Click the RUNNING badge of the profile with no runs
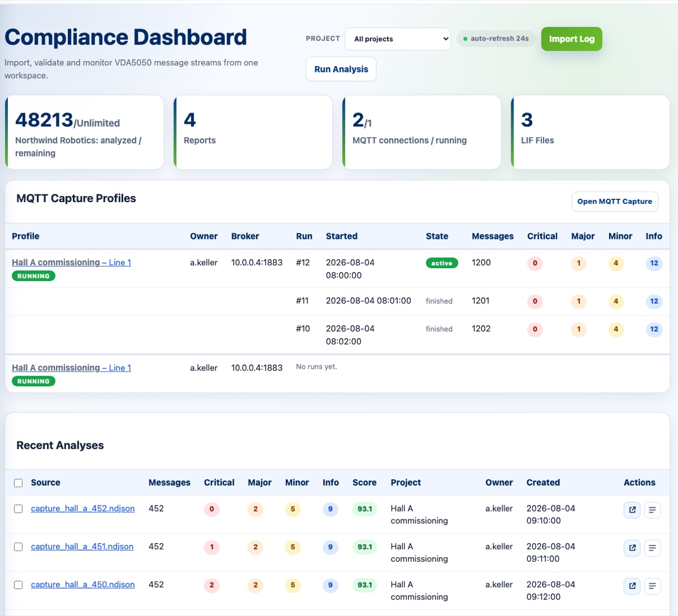The width and height of the screenshot is (678, 616). coord(33,381)
